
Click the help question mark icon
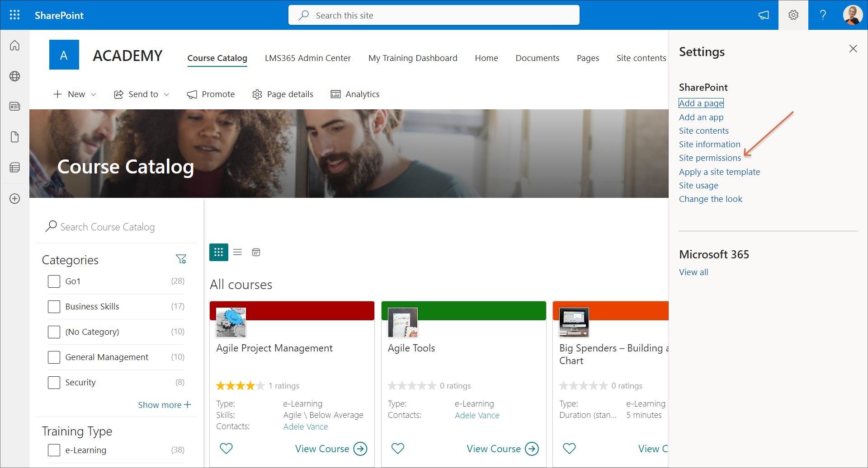pos(823,15)
